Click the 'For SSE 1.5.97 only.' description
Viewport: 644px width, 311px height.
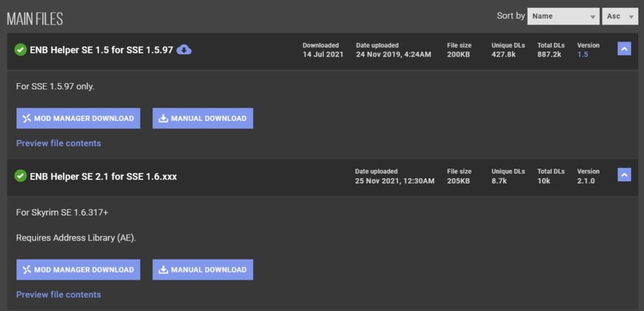[x=55, y=87]
